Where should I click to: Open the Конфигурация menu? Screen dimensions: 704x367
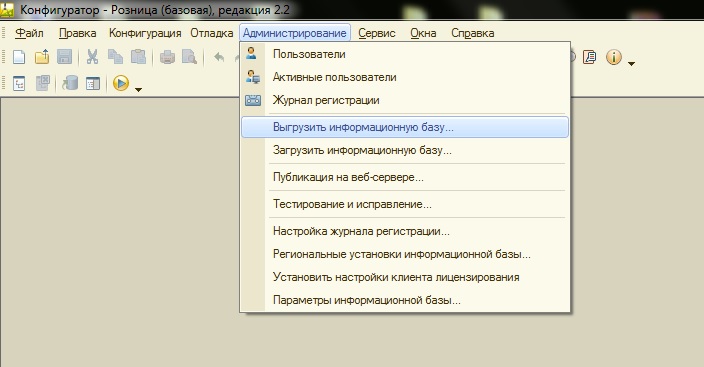[x=145, y=33]
